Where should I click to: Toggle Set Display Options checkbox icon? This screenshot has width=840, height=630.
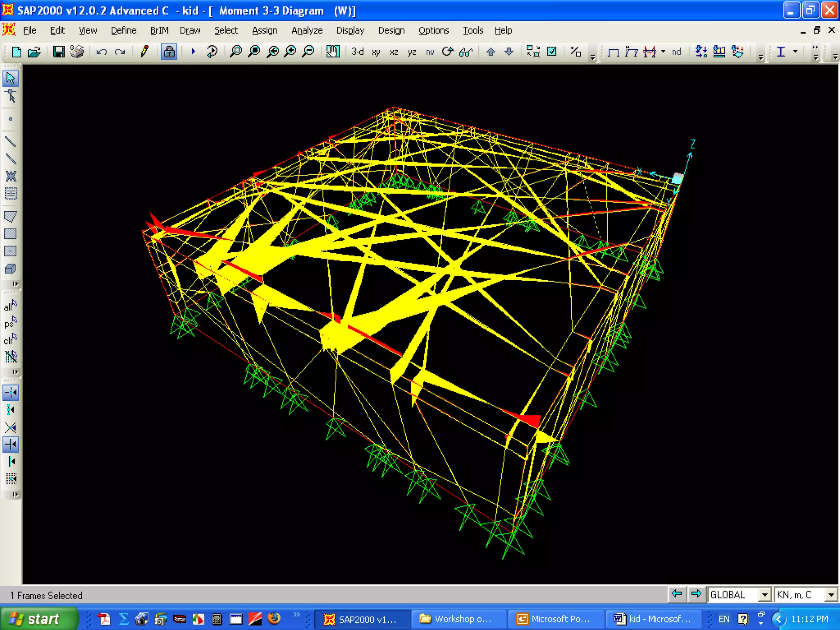[x=552, y=52]
